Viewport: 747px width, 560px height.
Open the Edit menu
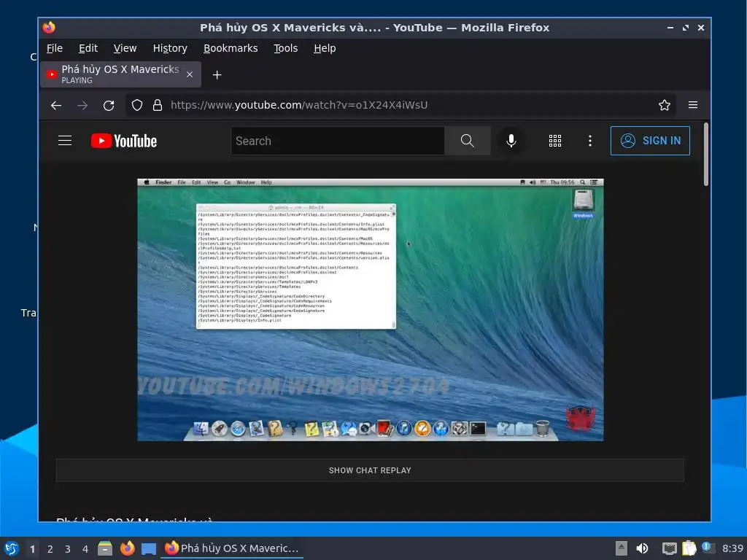(x=88, y=48)
